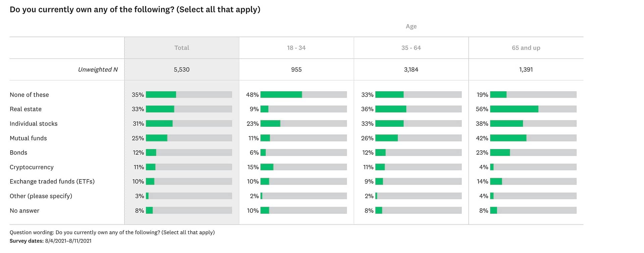Click the 48% None of these bar for 18 - 34
The height and width of the screenshot is (253, 644).
(x=281, y=95)
